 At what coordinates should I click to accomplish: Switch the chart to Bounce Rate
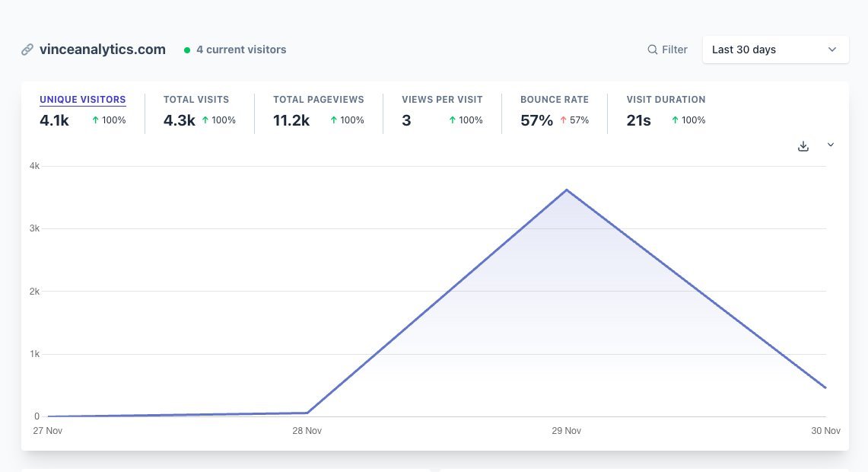(554, 100)
